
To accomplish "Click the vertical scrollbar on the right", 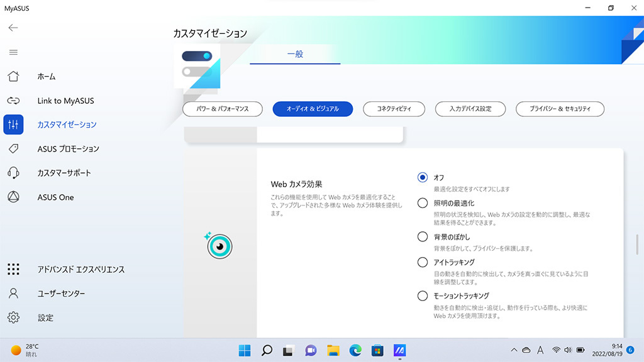I will [637, 244].
